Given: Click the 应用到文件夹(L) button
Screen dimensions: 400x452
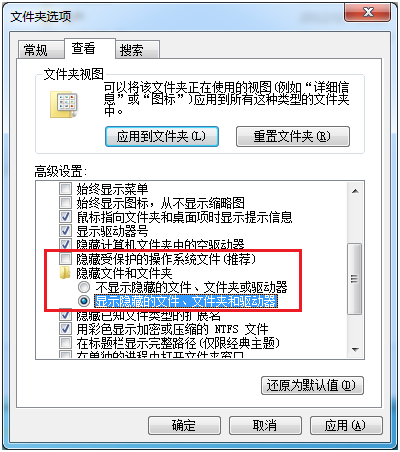Looking at the screenshot, I should pos(162,136).
